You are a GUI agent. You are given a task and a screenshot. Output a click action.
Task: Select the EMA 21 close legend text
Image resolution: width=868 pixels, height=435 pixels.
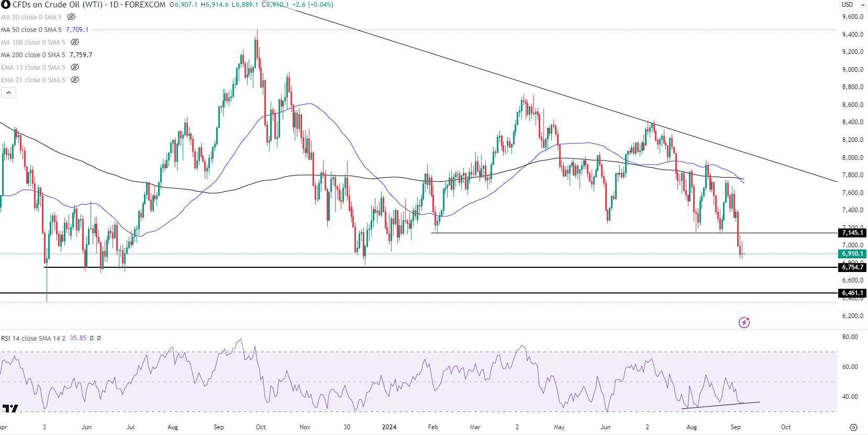pyautogui.click(x=33, y=80)
